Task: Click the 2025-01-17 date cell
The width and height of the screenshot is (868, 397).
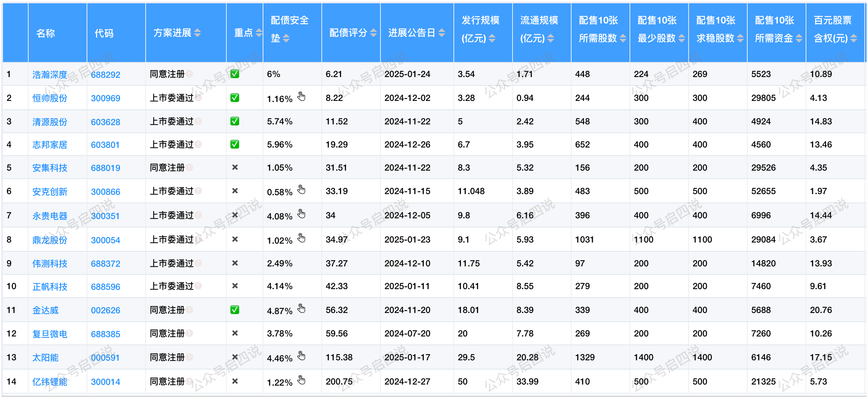Action: pos(407,357)
